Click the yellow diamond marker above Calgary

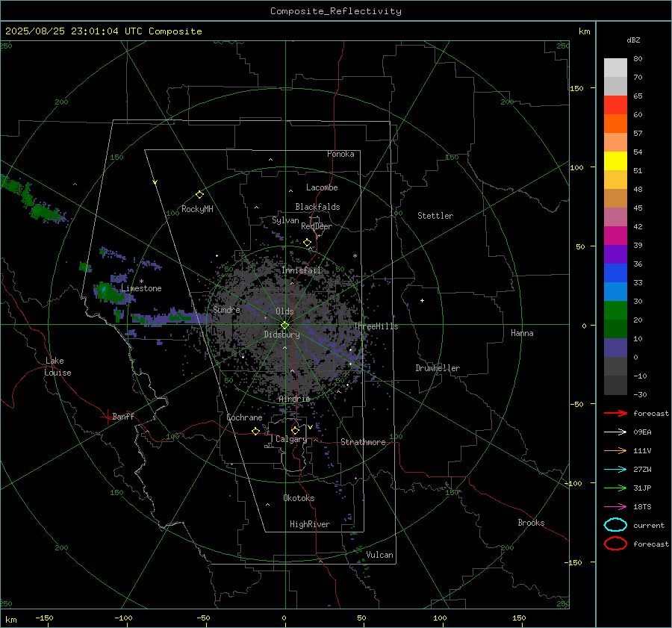pyautogui.click(x=295, y=430)
